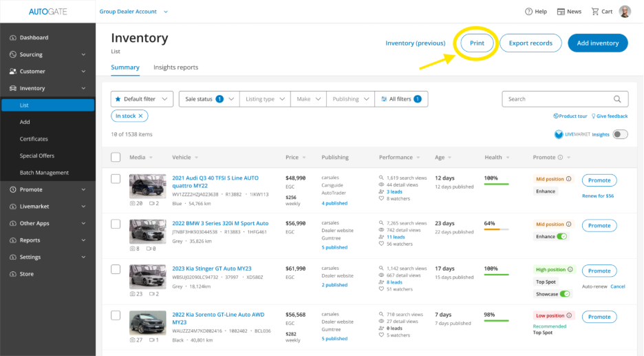The width and height of the screenshot is (644, 356).
Task: Click the search magnifier icon
Action: (x=617, y=99)
